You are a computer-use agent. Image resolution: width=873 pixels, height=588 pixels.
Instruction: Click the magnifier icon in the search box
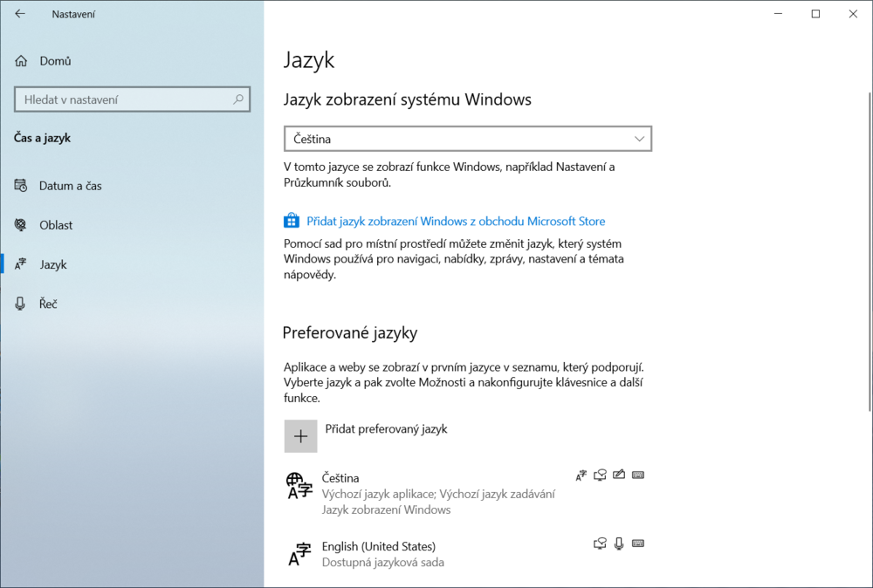point(238,99)
